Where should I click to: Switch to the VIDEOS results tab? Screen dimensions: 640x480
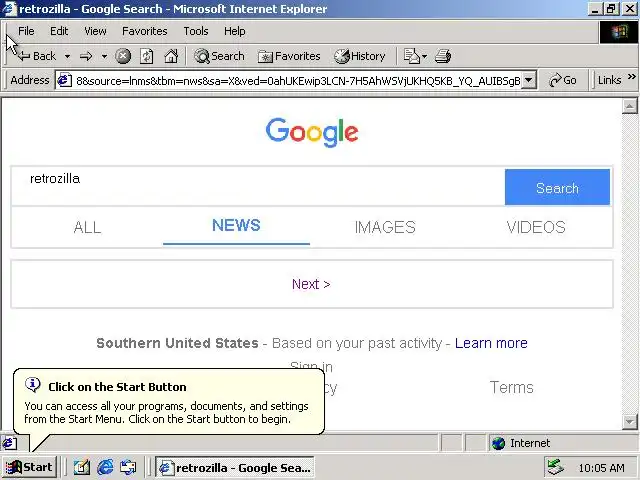[536, 227]
